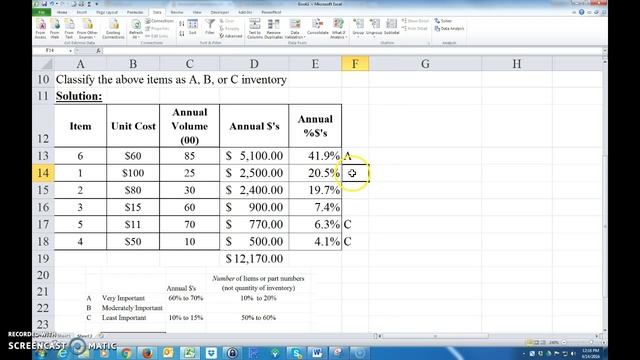Image resolution: width=640 pixels, height=360 pixels.
Task: Switch to the Review ribbon tab
Action: click(x=177, y=12)
